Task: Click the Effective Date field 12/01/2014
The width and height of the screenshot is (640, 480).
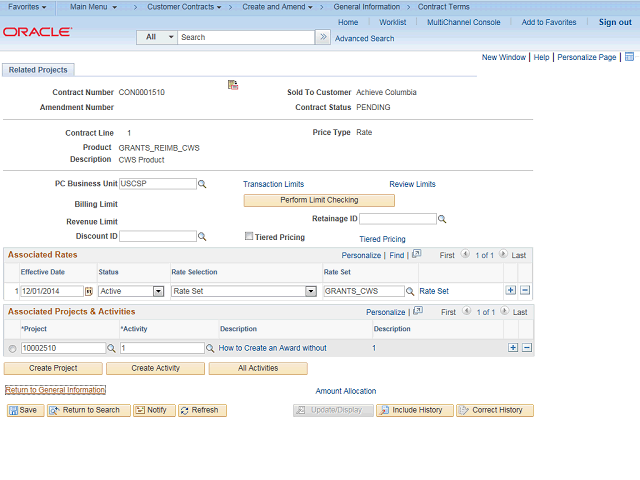Action: pyautogui.click(x=52, y=291)
